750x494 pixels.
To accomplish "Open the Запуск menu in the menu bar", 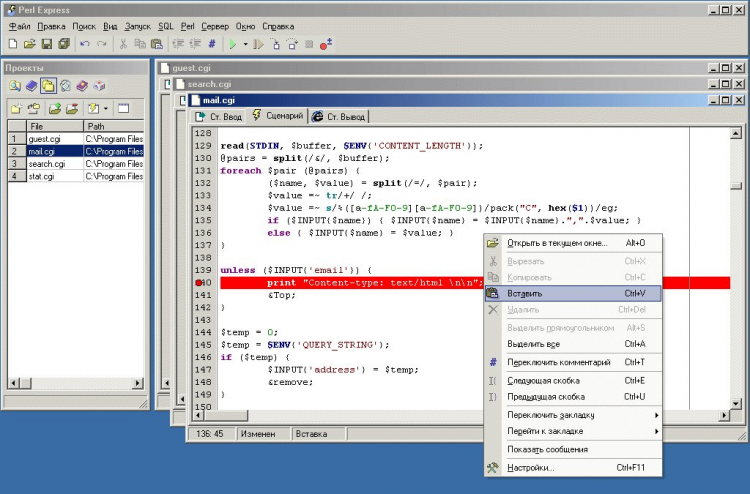I will coord(140,25).
